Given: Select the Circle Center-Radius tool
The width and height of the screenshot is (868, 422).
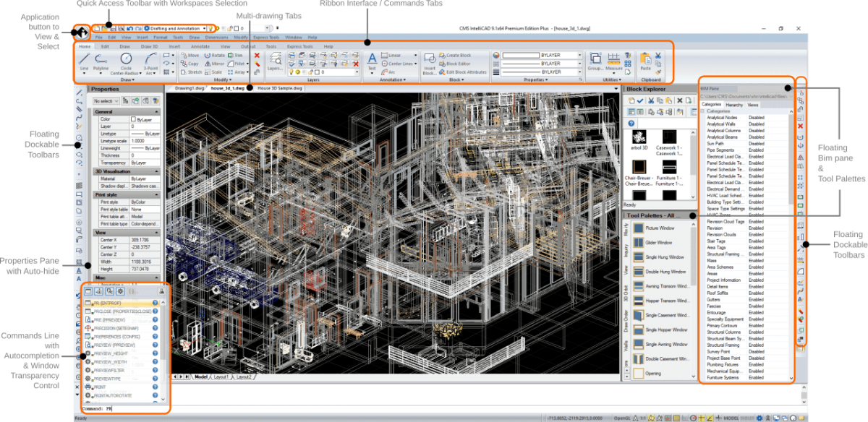Looking at the screenshot, I should coord(125,58).
